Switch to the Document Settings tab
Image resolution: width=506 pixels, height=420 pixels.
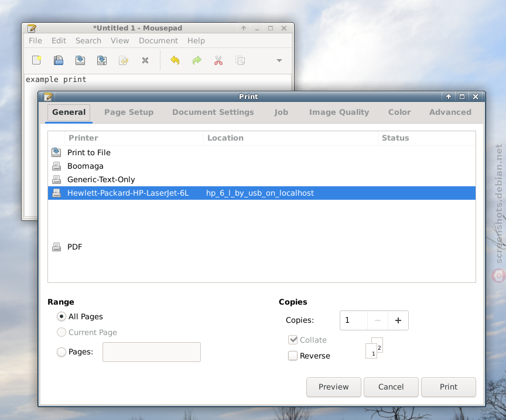[213, 112]
